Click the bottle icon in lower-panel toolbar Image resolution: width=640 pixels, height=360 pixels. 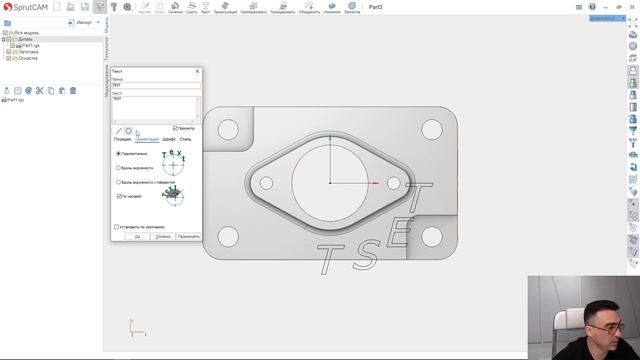click(x=7, y=91)
